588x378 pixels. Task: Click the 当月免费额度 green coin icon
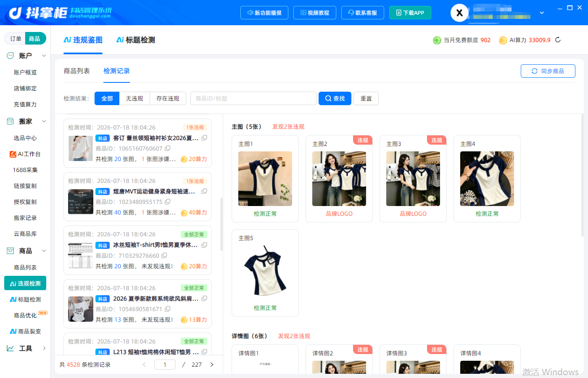point(437,40)
